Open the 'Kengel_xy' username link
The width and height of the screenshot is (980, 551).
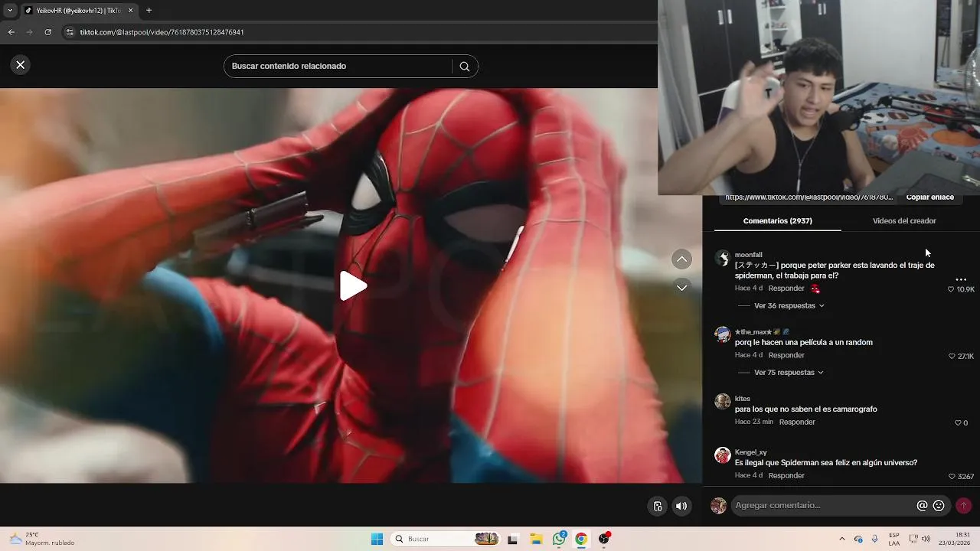point(750,452)
